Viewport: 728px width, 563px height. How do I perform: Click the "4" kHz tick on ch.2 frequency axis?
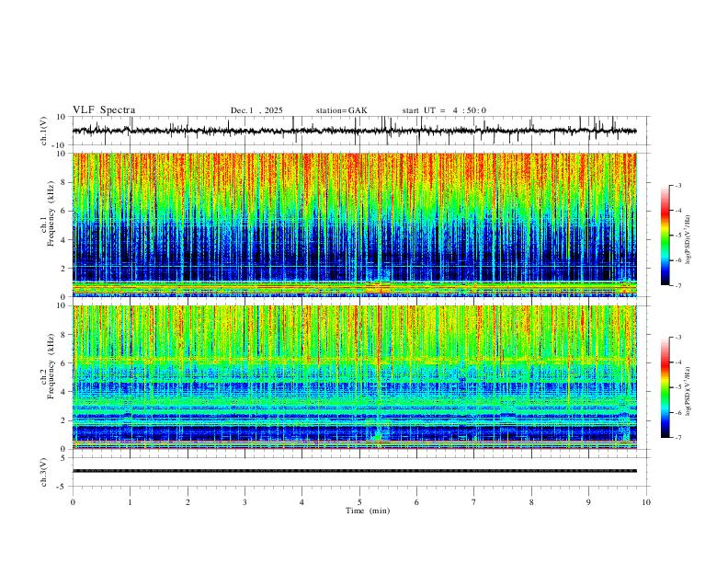tap(63, 392)
